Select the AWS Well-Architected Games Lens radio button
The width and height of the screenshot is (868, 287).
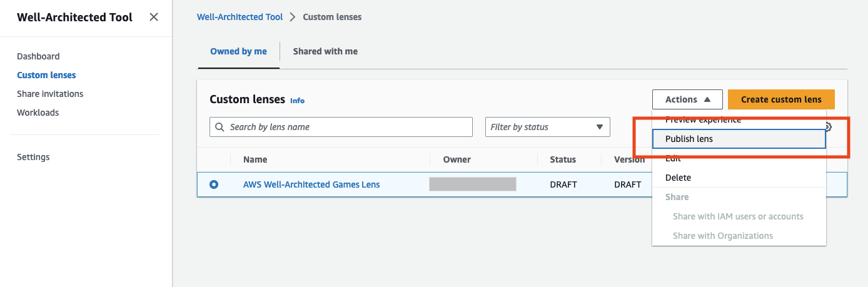coord(214,184)
